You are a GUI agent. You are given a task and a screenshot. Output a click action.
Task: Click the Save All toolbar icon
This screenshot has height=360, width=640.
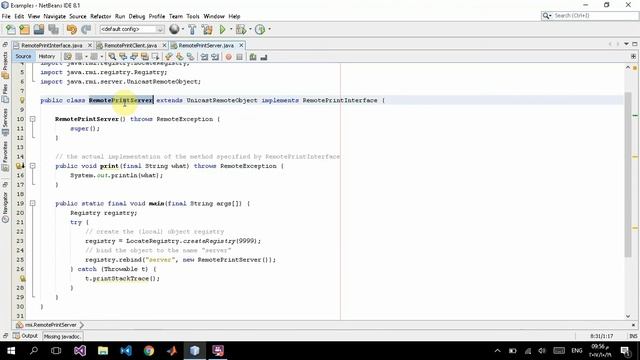(x=53, y=29)
